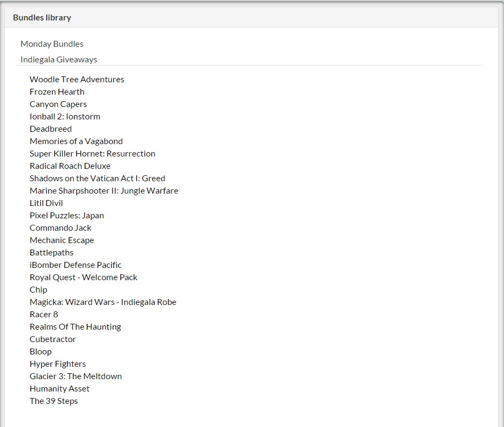Open the Canyon Capers game entry
This screenshot has width=504, height=427.
coord(58,104)
